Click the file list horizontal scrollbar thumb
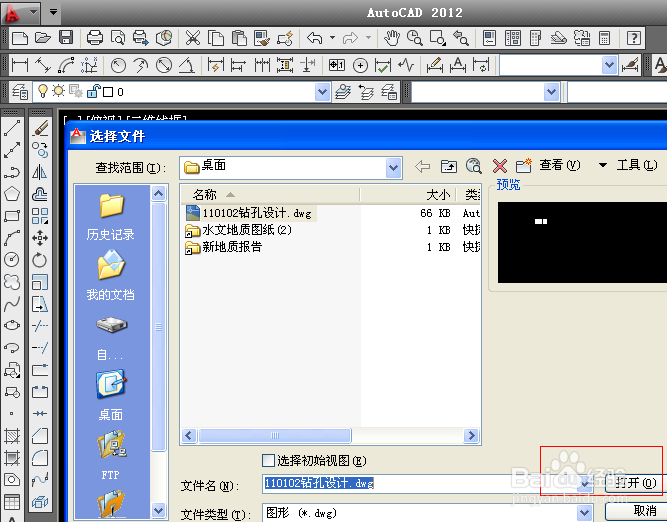667x522 pixels. pos(274,436)
